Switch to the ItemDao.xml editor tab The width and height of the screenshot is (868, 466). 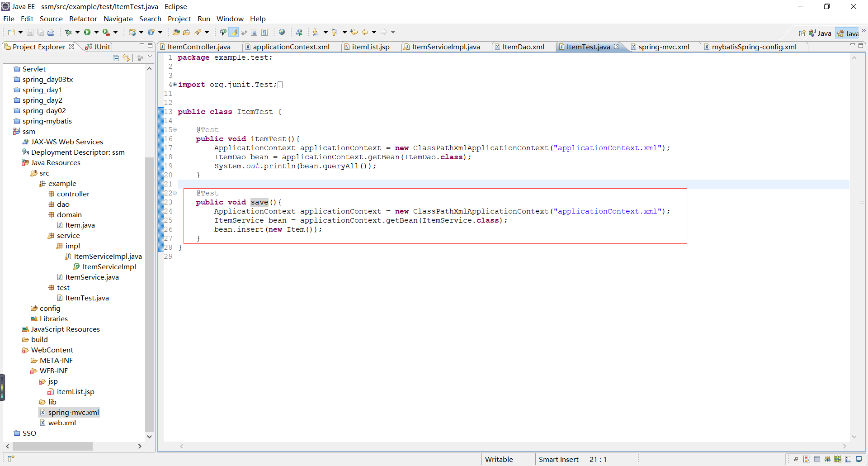coord(523,47)
